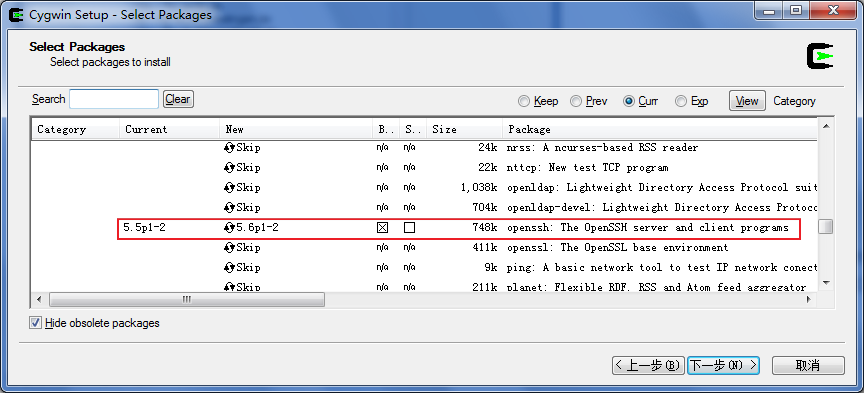The image size is (864, 393).
Task: Click the 'planet: Flexible RDF' package description
Action: (657, 287)
